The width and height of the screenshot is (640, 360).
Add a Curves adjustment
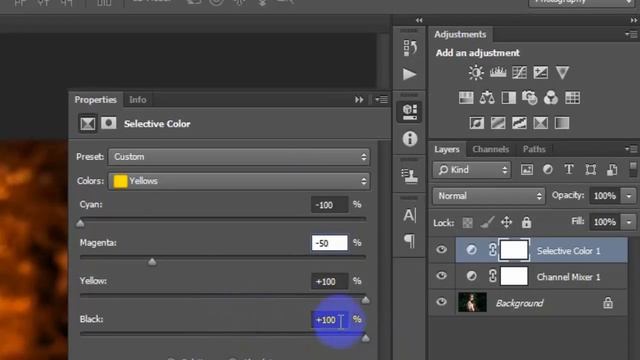[519, 73]
